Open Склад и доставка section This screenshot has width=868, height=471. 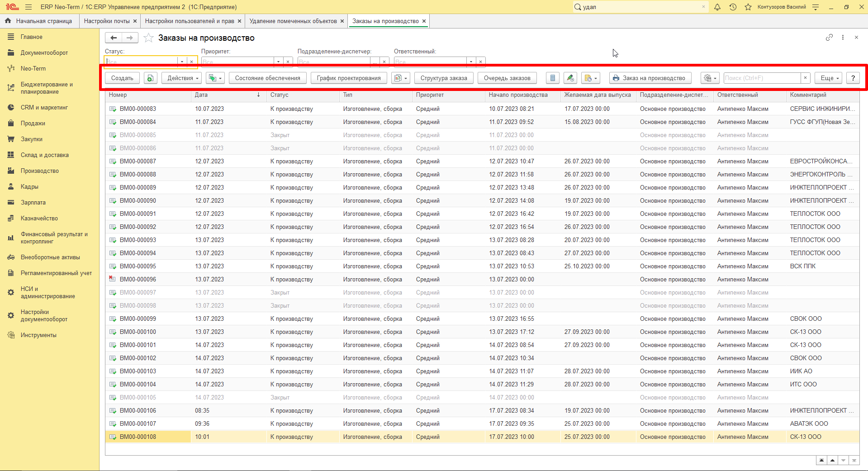pyautogui.click(x=45, y=155)
